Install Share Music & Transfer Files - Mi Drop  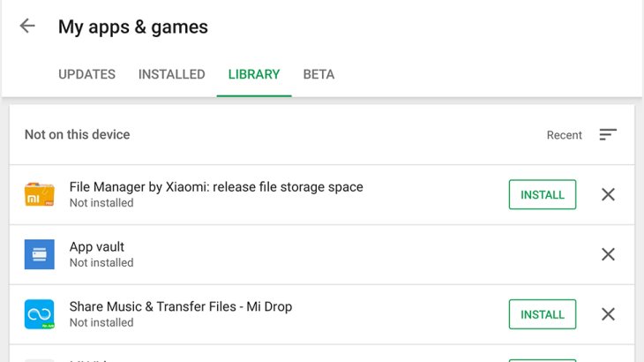pyautogui.click(x=542, y=314)
